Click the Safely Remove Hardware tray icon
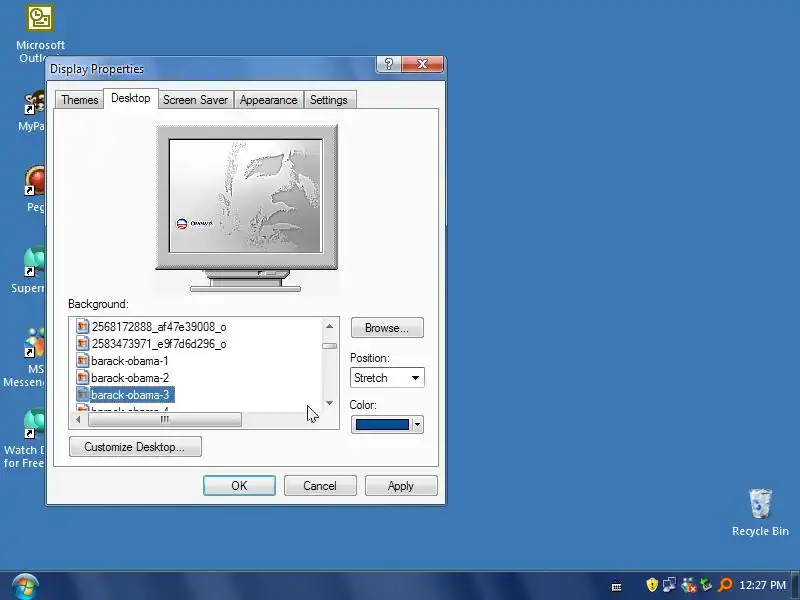 click(707, 585)
